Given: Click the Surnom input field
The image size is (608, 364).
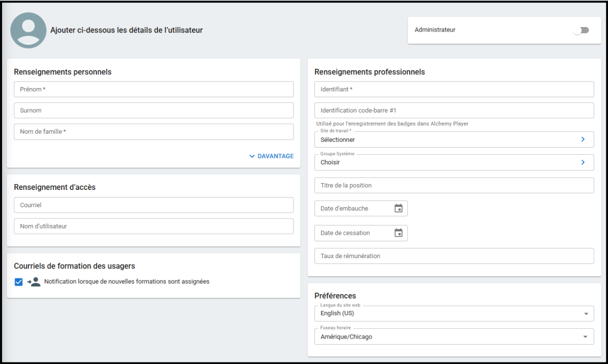Looking at the screenshot, I should pos(153,110).
